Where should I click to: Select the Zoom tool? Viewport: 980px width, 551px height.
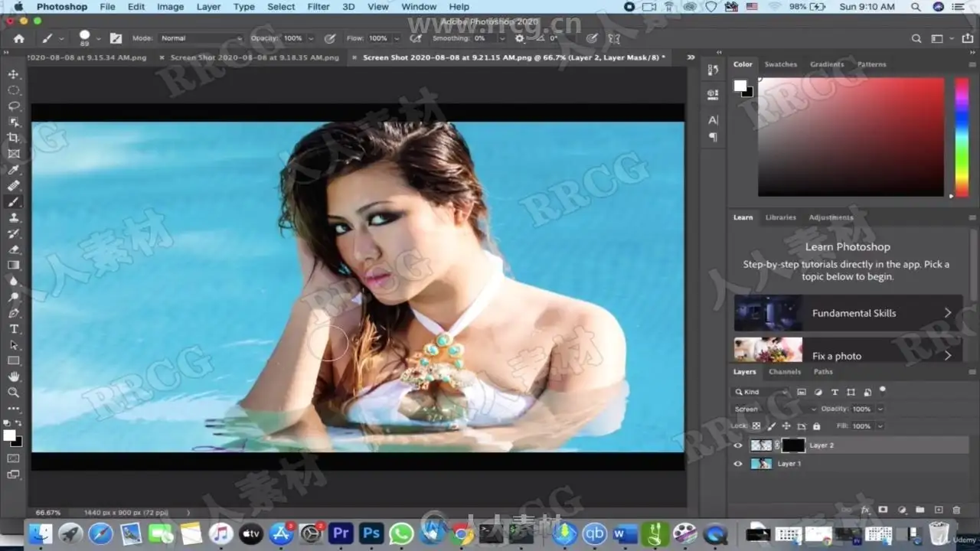tap(14, 393)
